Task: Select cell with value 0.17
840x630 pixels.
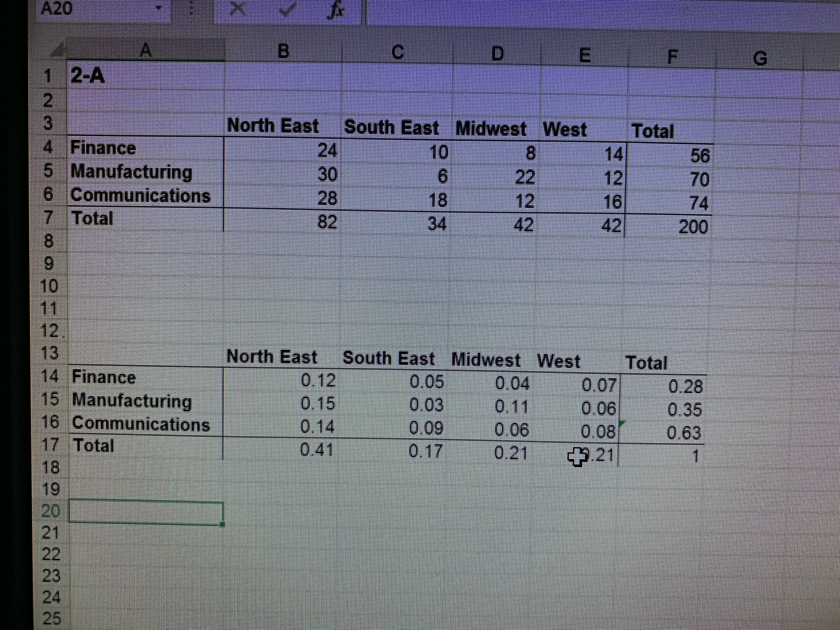Action: click(x=395, y=451)
